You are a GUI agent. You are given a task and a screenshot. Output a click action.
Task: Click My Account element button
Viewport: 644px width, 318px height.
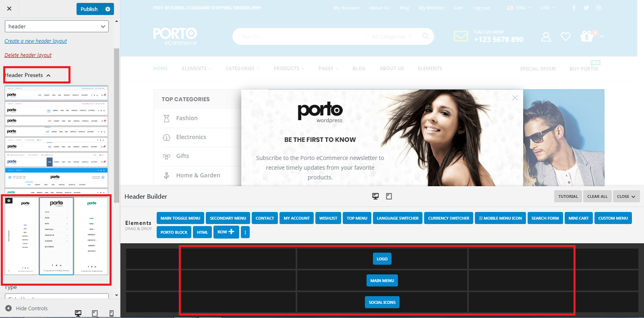[297, 218]
